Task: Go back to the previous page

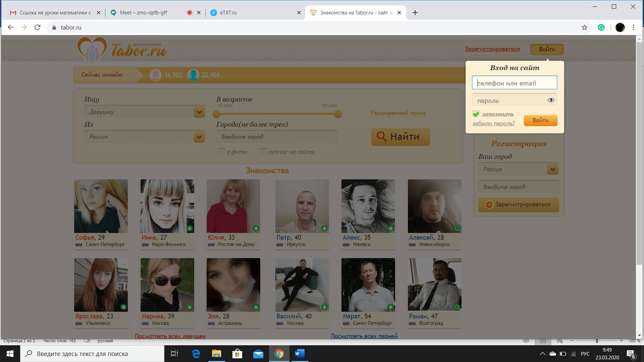Action: (10, 27)
